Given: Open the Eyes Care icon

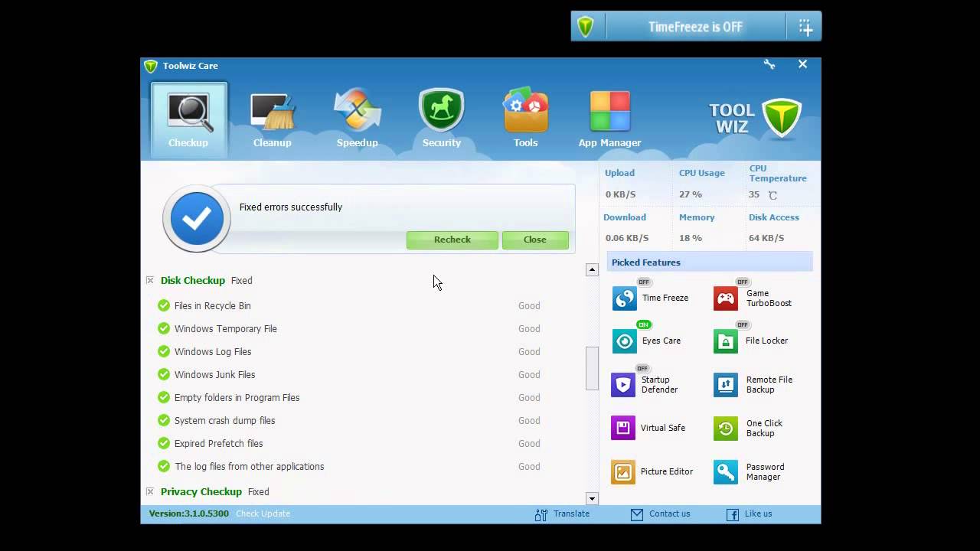Looking at the screenshot, I should pos(625,341).
